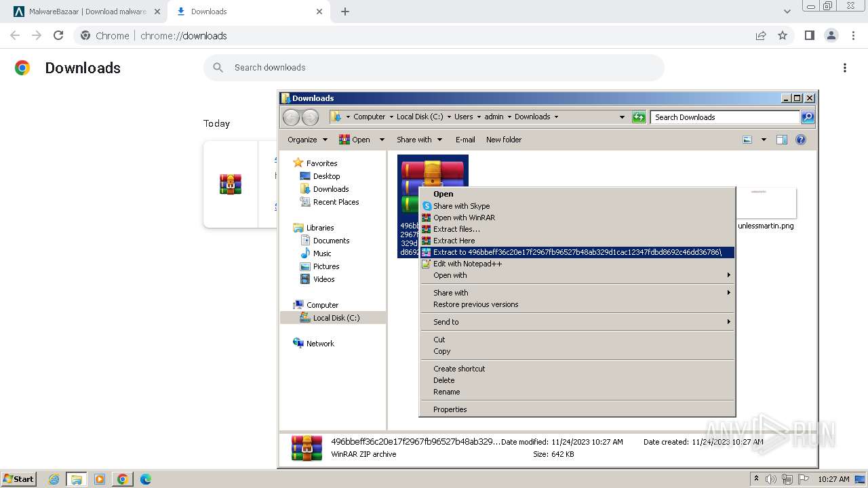Open view options dropdown arrow
Image resolution: width=868 pixels, height=488 pixels.
pos(764,140)
